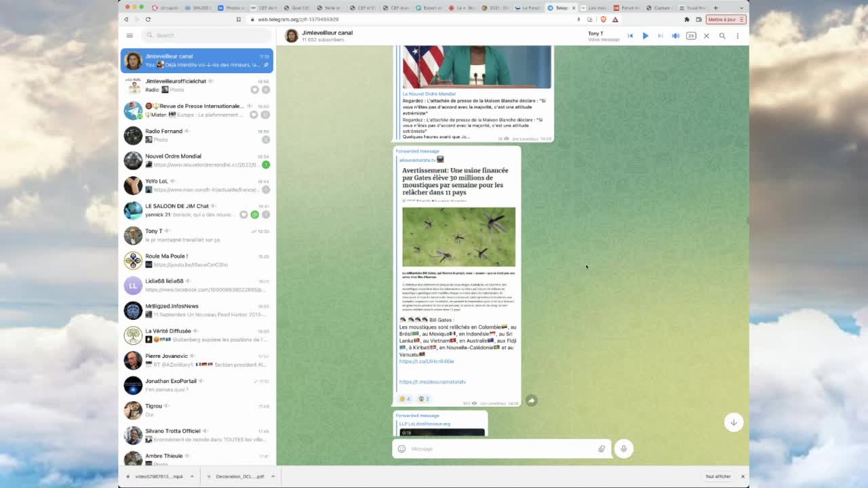Open Tony T conversation
The height and width of the screenshot is (488, 868).
(x=197, y=235)
